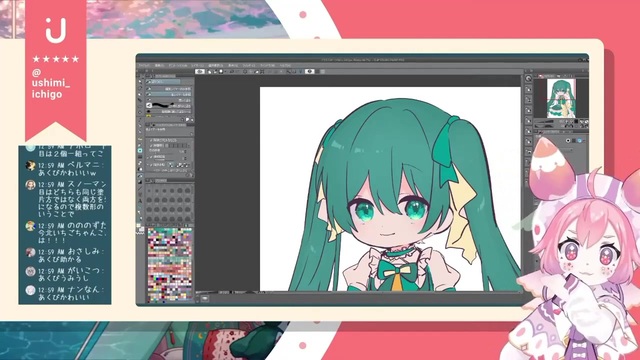
Task: Open the second menu in the menu bar
Action: coord(159,65)
